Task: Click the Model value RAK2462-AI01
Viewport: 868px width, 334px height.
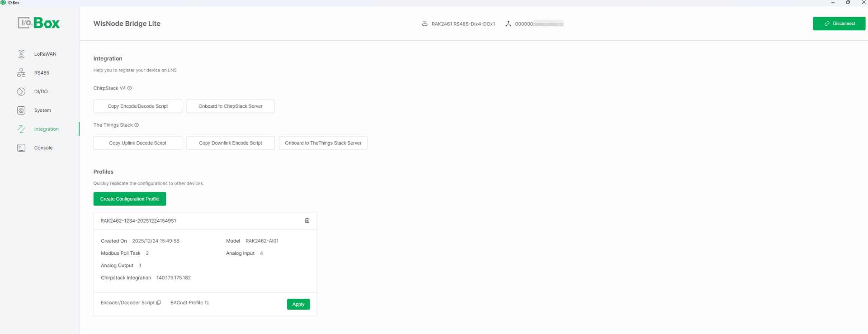Action: coord(262,241)
